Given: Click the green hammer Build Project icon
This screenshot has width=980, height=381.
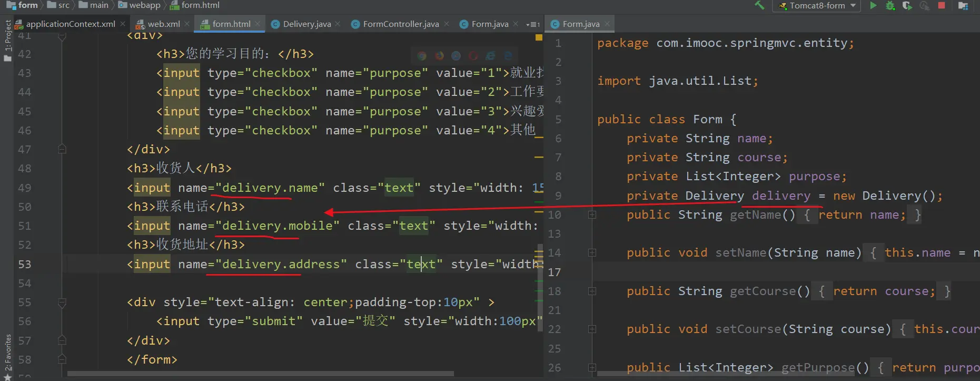Looking at the screenshot, I should tap(759, 5).
